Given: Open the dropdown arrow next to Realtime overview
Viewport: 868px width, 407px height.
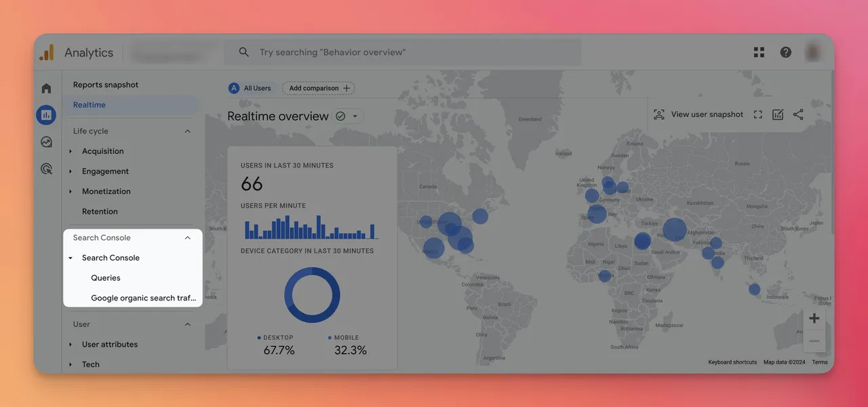Looking at the screenshot, I should tap(355, 116).
